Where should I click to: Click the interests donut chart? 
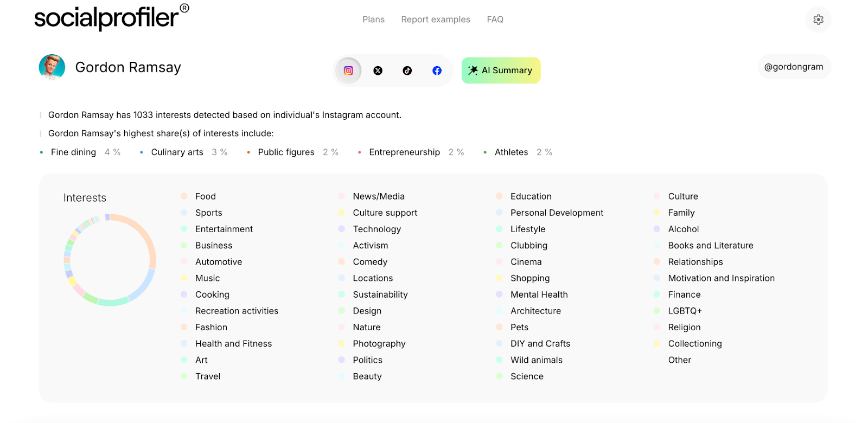coord(110,260)
